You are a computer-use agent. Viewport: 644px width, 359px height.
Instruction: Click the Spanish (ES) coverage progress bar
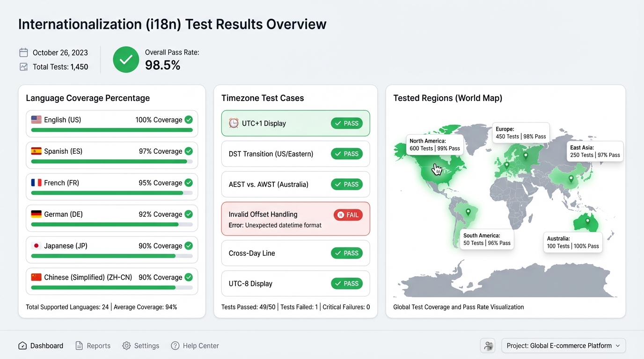tap(112, 161)
